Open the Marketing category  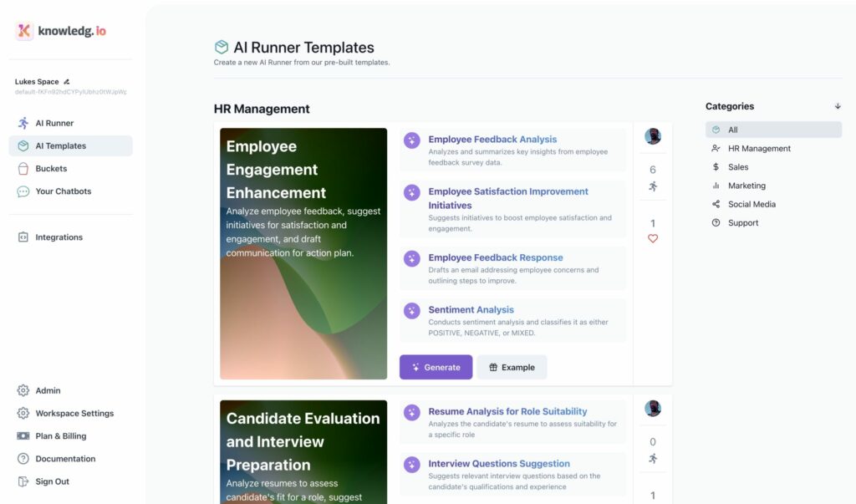point(746,186)
